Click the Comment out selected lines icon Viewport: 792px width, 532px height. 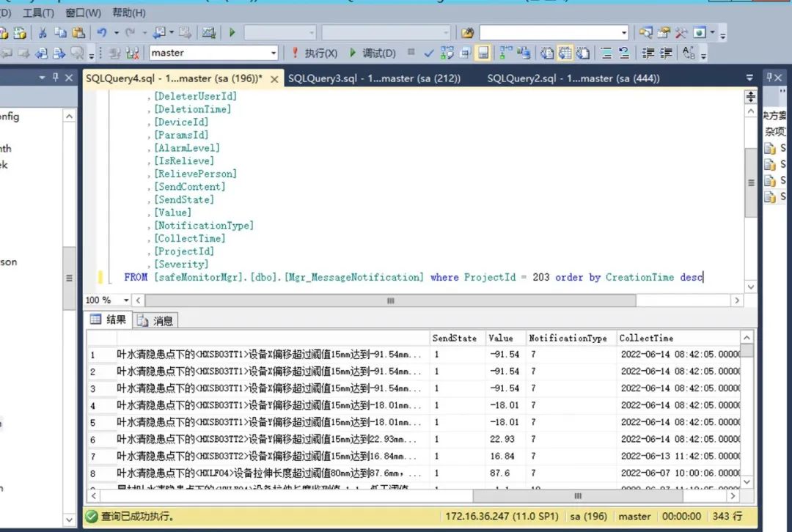pyautogui.click(x=606, y=53)
